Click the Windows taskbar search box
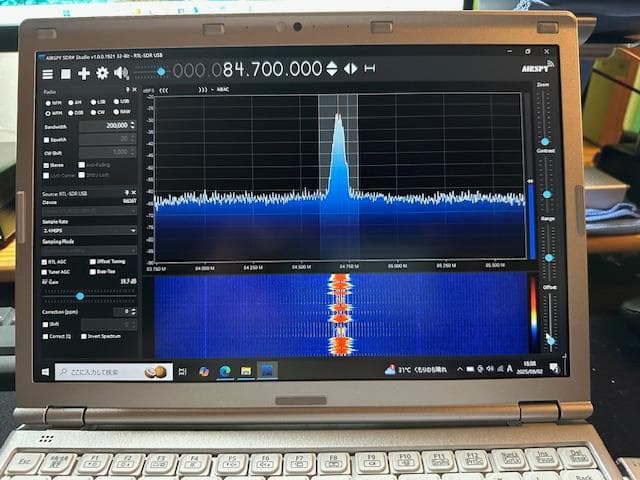The width and height of the screenshot is (640, 480). tap(114, 372)
